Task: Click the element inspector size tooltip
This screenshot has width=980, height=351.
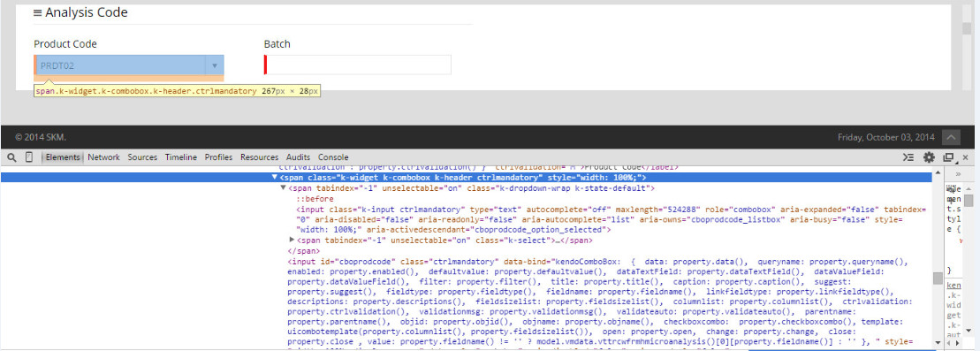Action: click(x=177, y=91)
